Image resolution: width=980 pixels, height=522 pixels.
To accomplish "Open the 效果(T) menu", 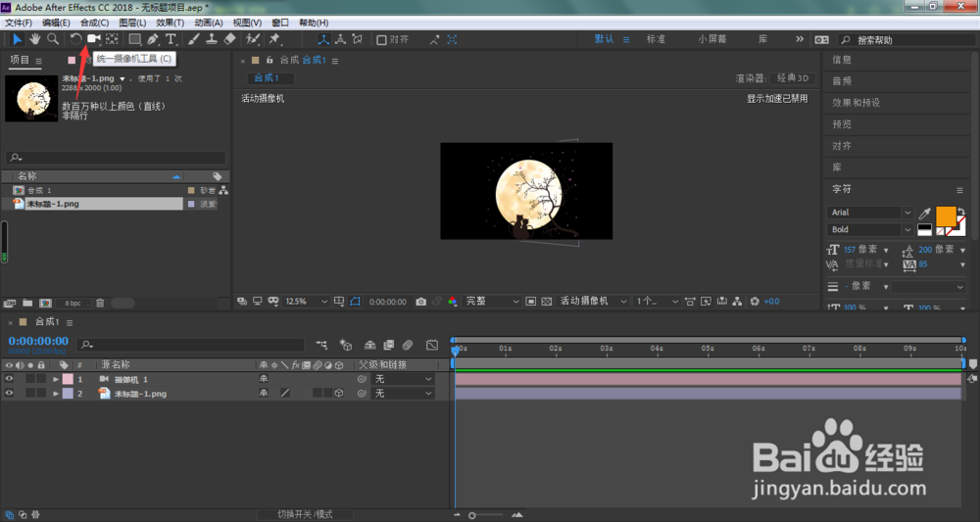I will [x=170, y=23].
